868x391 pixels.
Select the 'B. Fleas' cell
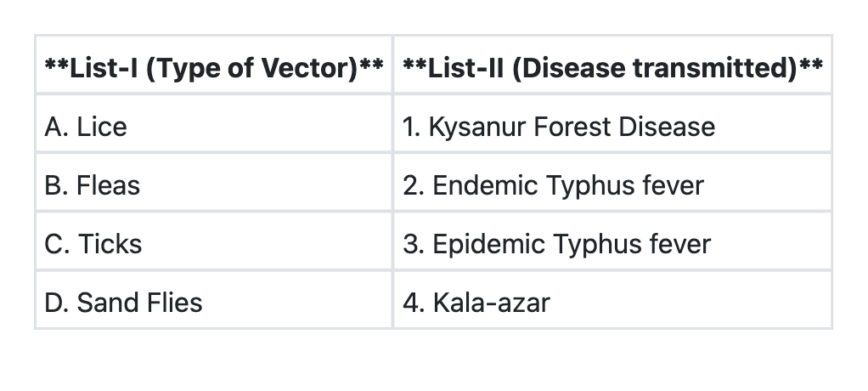pyautogui.click(x=213, y=185)
